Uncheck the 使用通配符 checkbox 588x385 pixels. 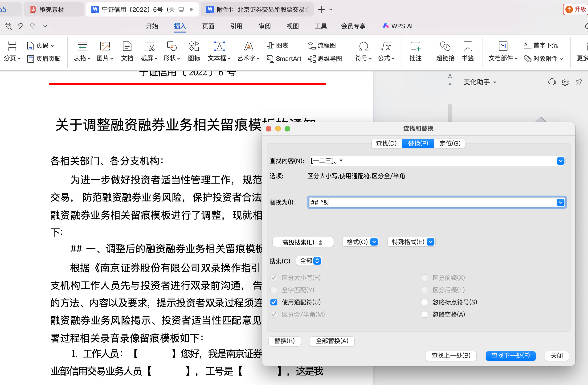[x=274, y=302]
